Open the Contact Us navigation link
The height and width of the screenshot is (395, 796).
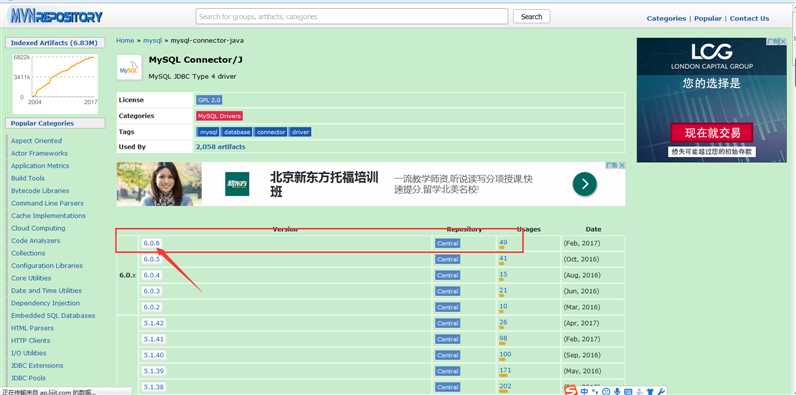(x=749, y=18)
